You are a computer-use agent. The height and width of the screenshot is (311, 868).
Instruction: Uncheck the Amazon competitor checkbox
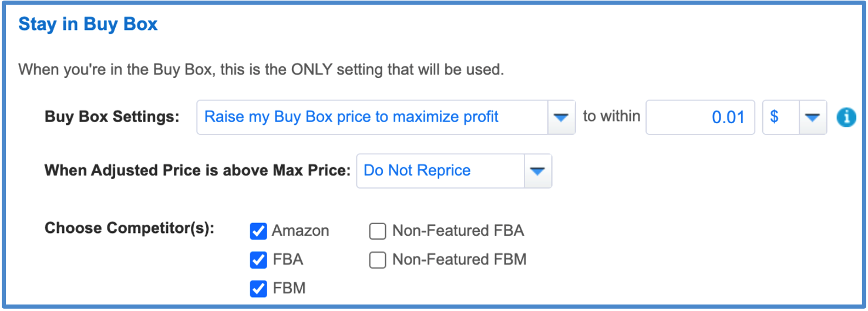coord(258,231)
